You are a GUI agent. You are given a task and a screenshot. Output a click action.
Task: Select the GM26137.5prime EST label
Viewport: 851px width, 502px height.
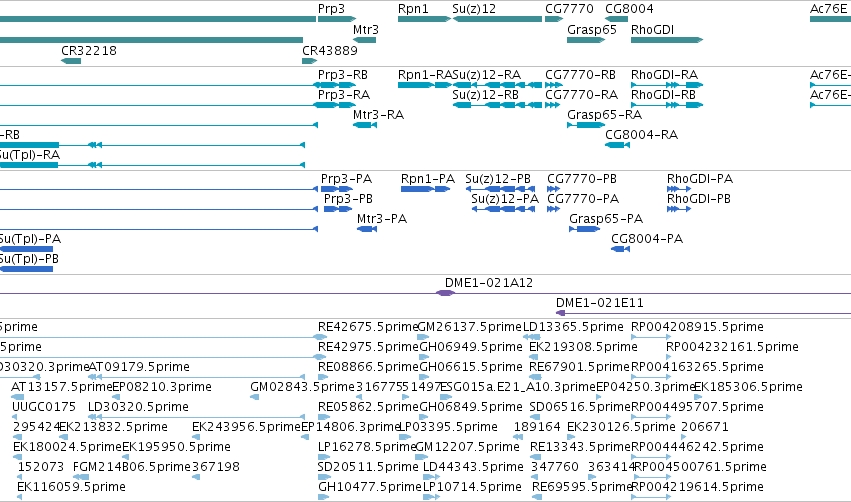tap(469, 327)
